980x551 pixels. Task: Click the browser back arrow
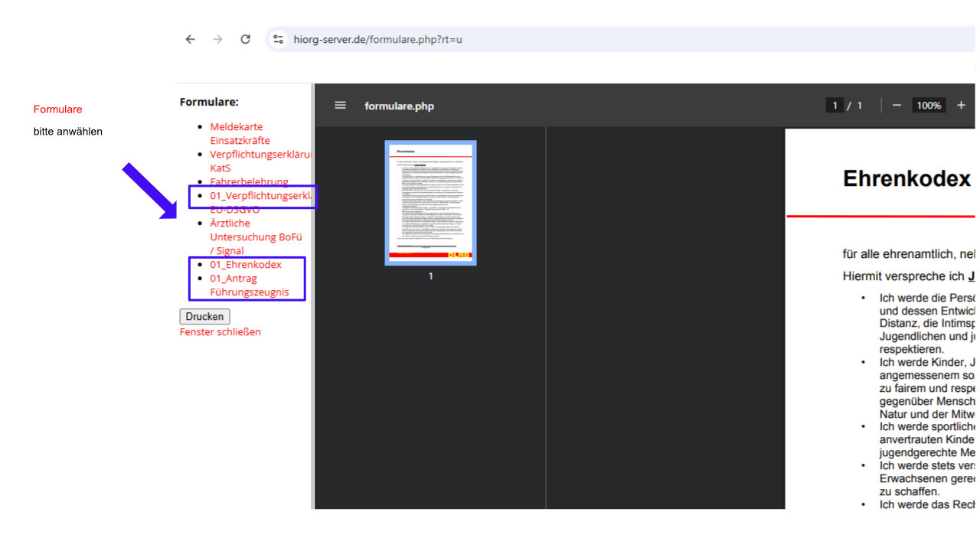[x=191, y=39]
